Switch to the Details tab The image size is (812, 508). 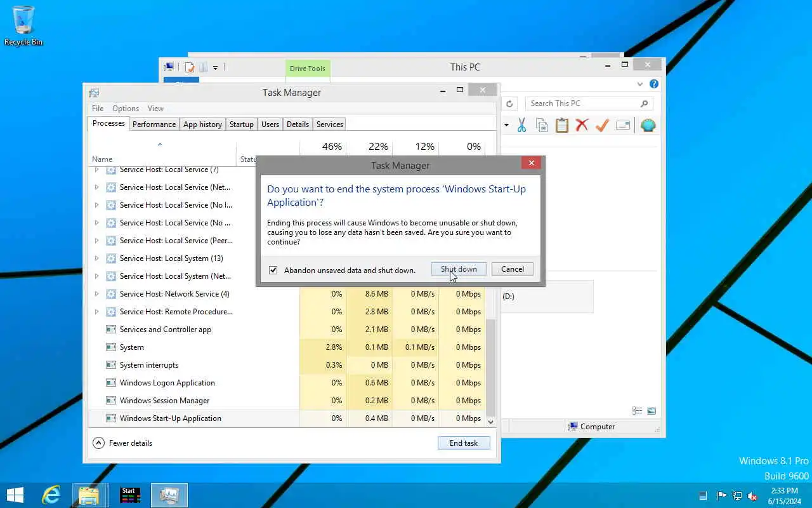pos(298,124)
